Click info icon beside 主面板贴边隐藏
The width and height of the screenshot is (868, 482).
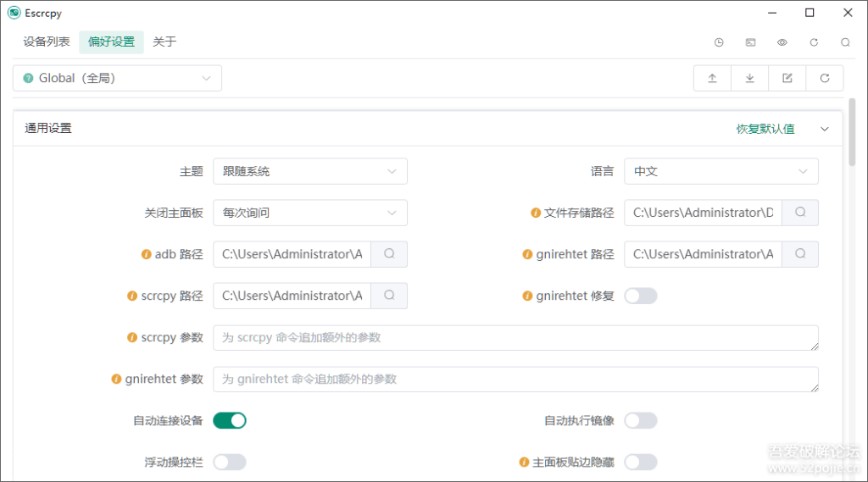pyautogui.click(x=524, y=462)
